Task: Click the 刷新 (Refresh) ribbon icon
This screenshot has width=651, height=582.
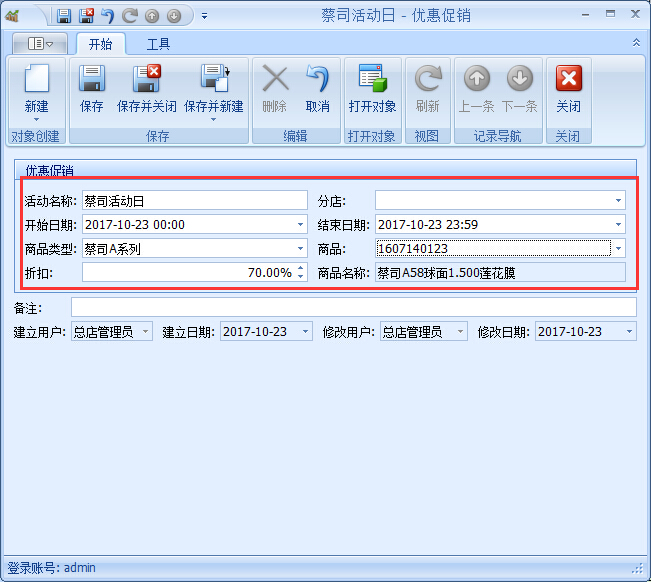Action: tap(428, 78)
